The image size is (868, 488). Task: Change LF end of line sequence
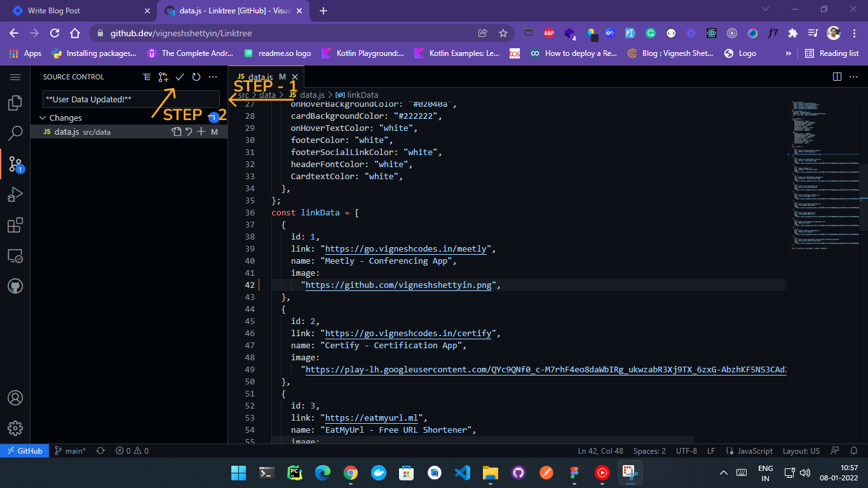tap(711, 451)
